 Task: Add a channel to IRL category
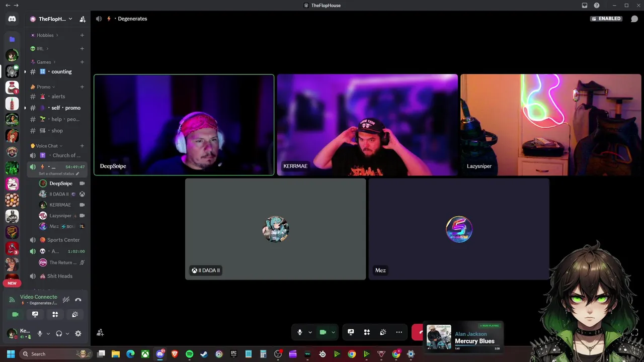[x=82, y=49]
